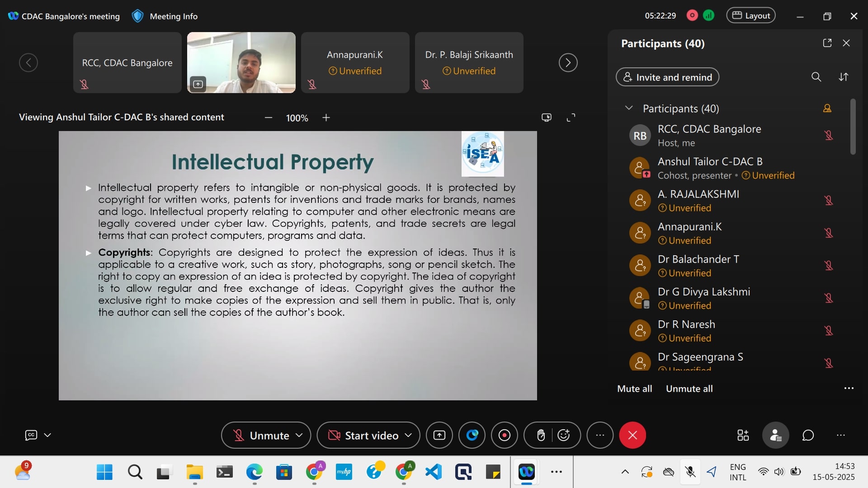This screenshot has height=488, width=868.
Task: Toggle the Participants panel button
Action: (775, 435)
